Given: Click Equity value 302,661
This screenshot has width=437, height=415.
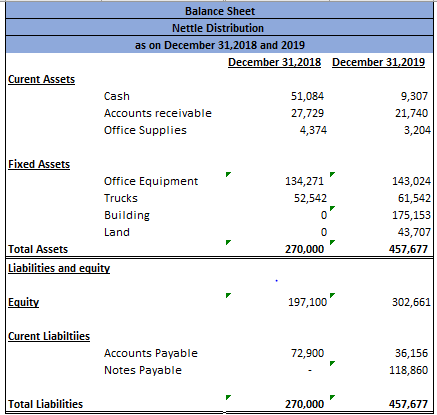Looking at the screenshot, I should click(411, 302).
